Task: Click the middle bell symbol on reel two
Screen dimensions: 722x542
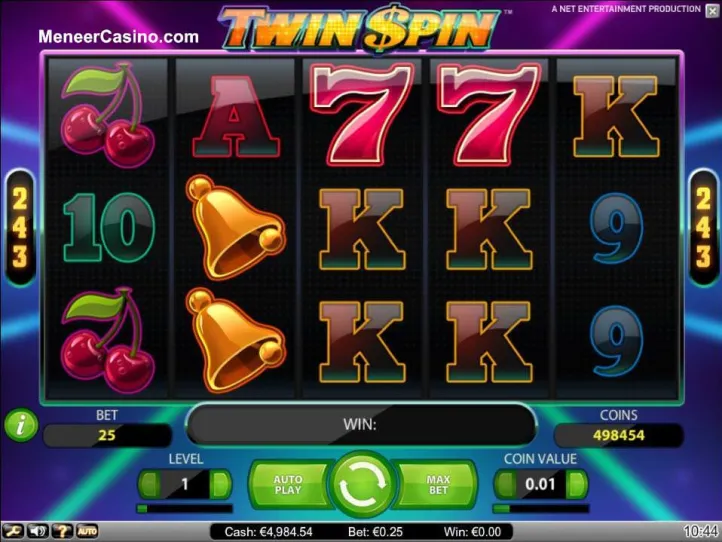Action: pos(235,227)
